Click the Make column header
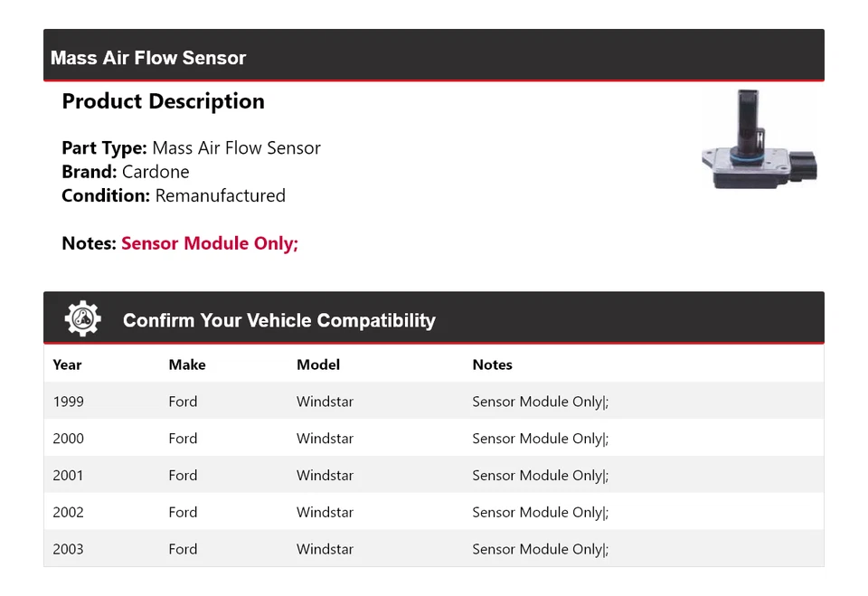 point(186,364)
